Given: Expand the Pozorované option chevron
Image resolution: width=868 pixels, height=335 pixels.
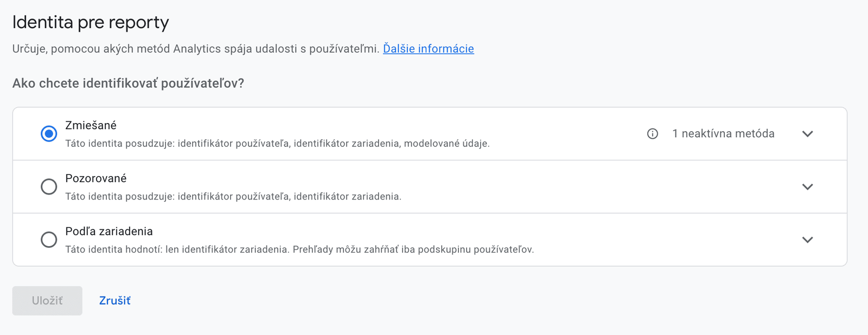Looking at the screenshot, I should pos(807,186).
